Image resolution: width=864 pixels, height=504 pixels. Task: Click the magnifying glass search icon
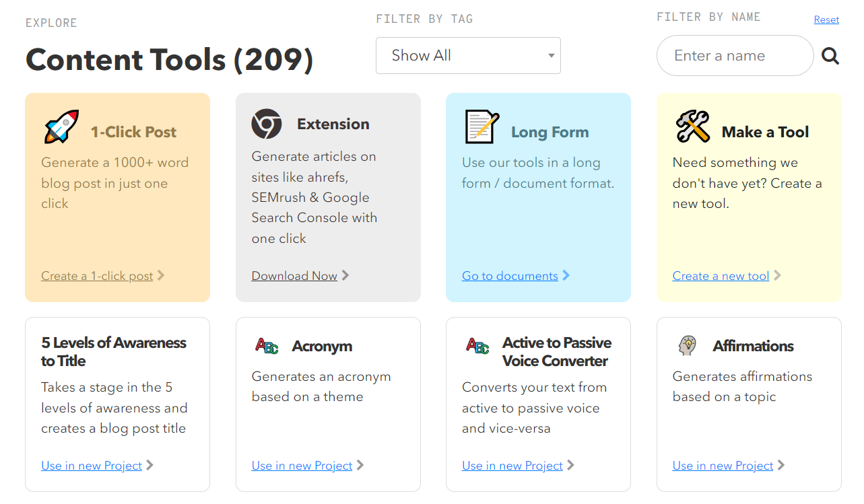(830, 56)
